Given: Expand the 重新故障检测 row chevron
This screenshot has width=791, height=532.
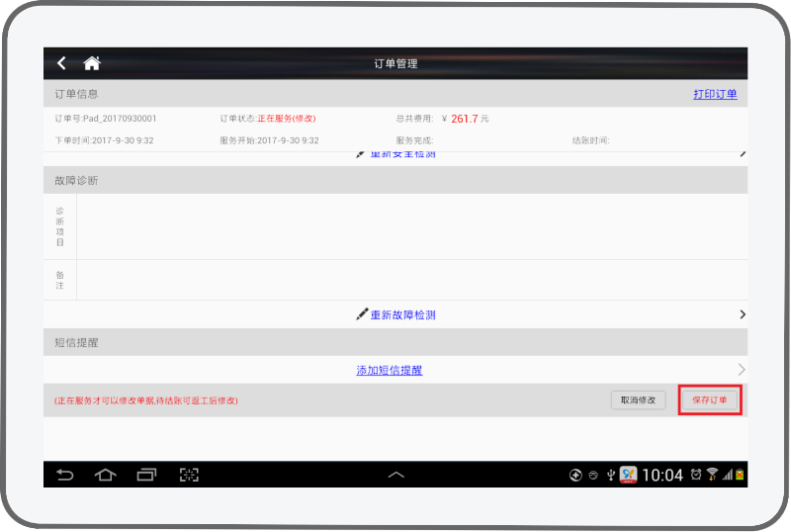Looking at the screenshot, I should [x=742, y=314].
